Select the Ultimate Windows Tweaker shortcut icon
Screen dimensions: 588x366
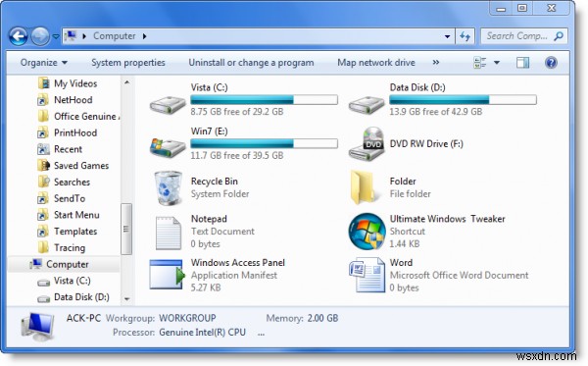pyautogui.click(x=367, y=232)
